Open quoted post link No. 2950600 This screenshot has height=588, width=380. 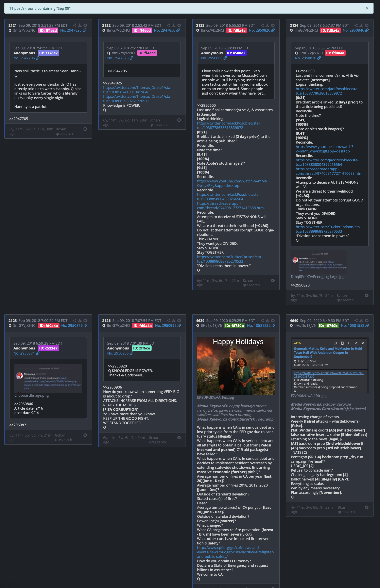(212, 58)
